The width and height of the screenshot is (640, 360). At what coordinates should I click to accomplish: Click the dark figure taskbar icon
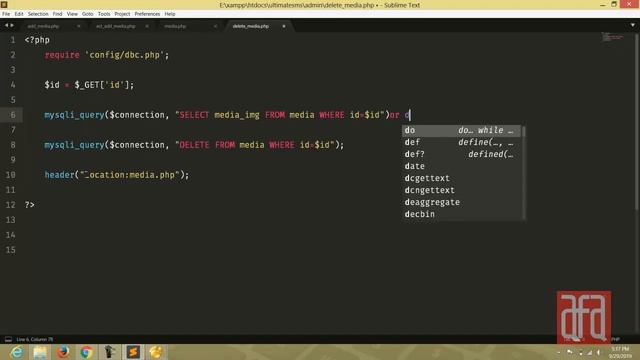pos(109,352)
